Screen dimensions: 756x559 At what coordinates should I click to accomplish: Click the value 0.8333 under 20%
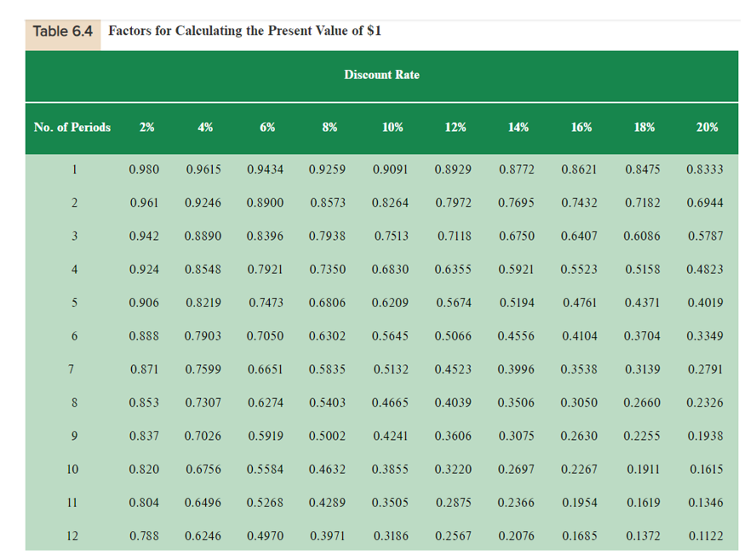pos(707,169)
